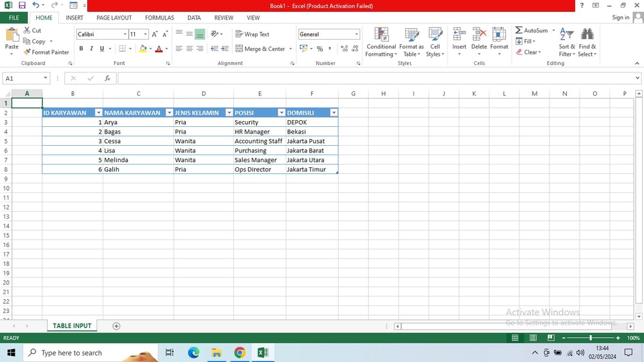Open the Name Box dropdown arrow
Viewport: 644px width, 362px height.
(45, 78)
